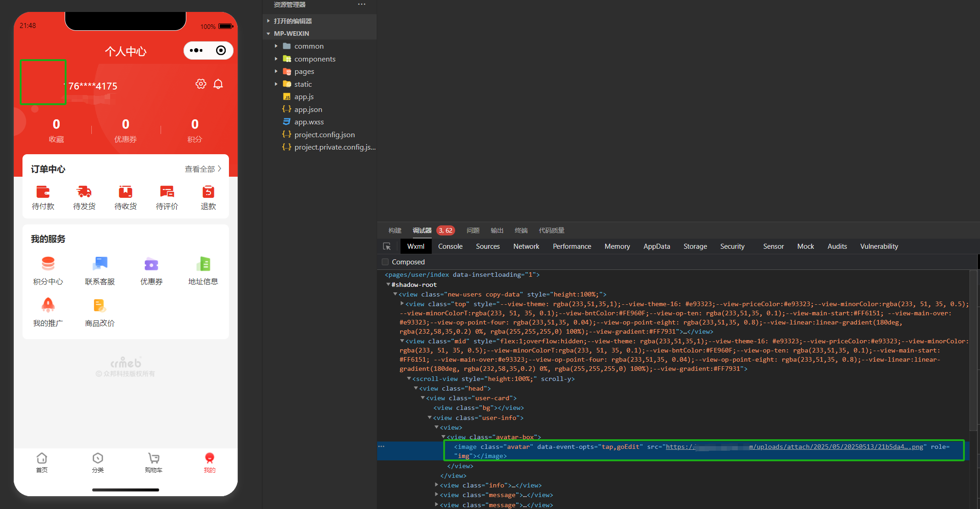Open app.json file

tap(308, 109)
